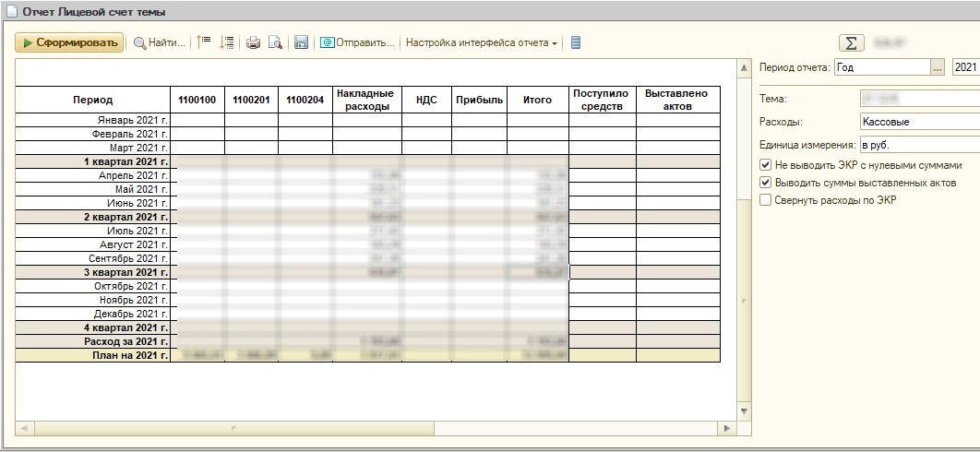
Task: Click the Отправить email button
Action: point(358,42)
